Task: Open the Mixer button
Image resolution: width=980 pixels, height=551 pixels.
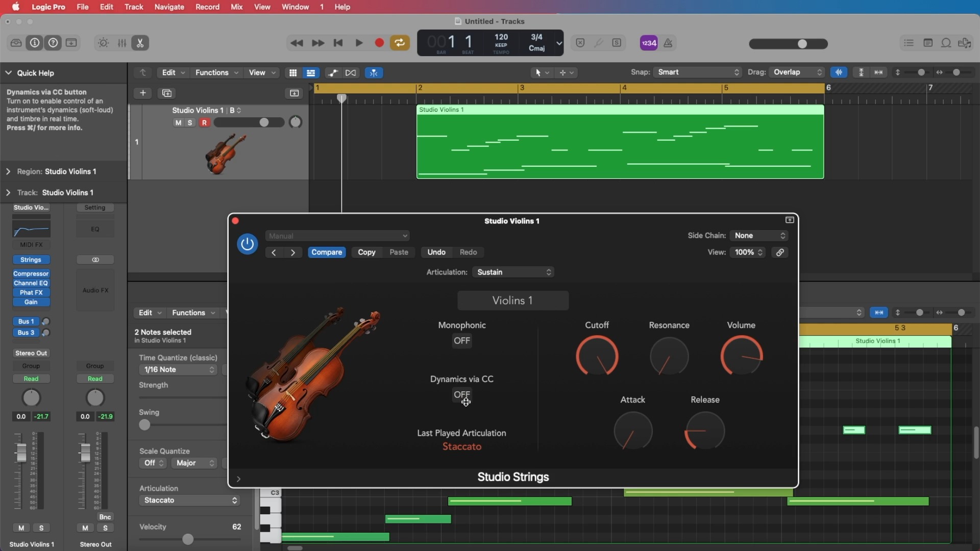Action: pyautogui.click(x=122, y=43)
